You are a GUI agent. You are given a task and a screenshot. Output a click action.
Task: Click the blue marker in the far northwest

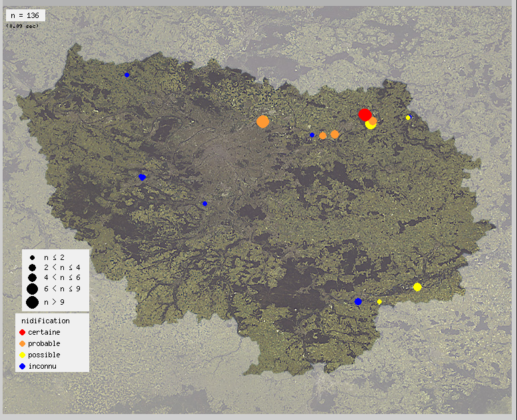coord(127,75)
